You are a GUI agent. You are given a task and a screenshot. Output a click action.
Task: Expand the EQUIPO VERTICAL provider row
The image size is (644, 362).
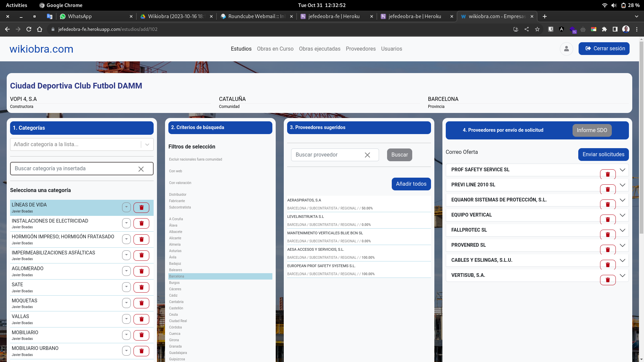coord(622,215)
